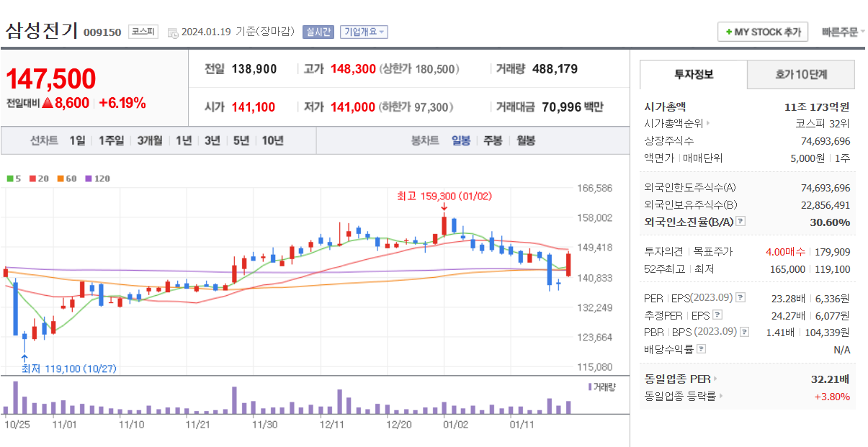Click the 저가 value 141,000

point(353,107)
